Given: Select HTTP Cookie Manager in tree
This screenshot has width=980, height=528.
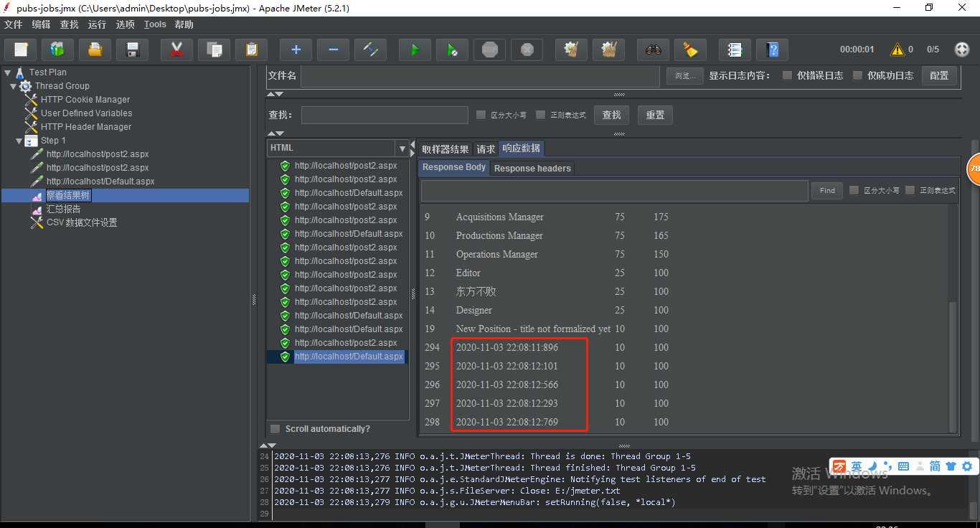Looking at the screenshot, I should [78, 99].
